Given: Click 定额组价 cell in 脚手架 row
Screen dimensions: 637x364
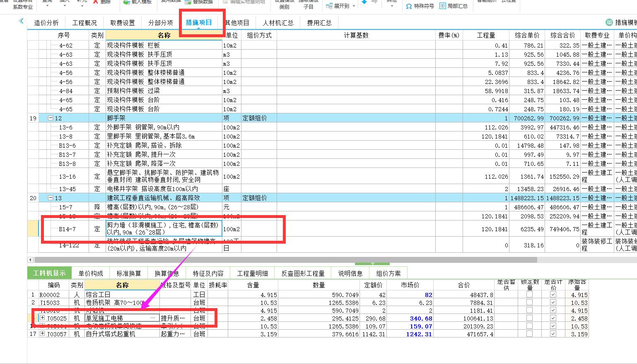Looking at the screenshot, I should point(259,118).
